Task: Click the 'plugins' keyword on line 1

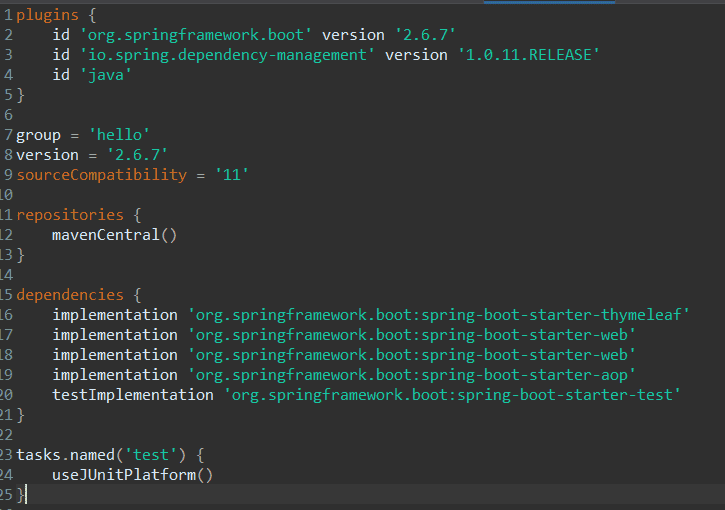Action: pos(48,15)
